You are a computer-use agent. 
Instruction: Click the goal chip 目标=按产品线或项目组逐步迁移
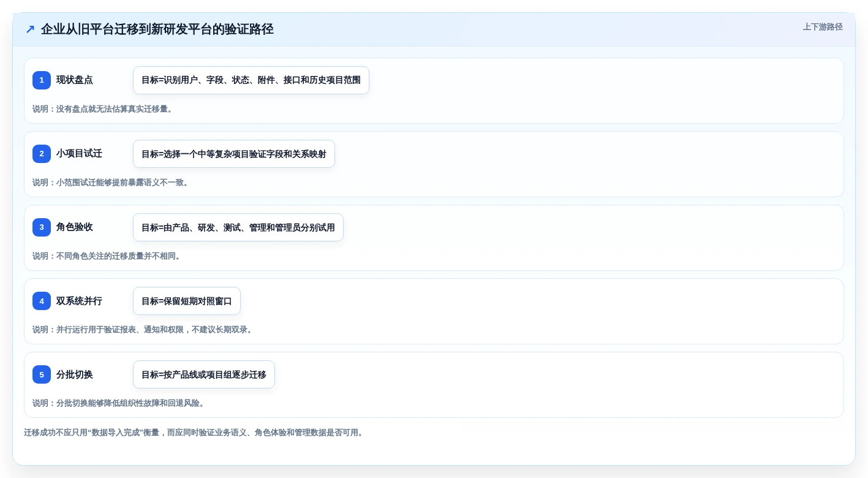pyautogui.click(x=204, y=374)
